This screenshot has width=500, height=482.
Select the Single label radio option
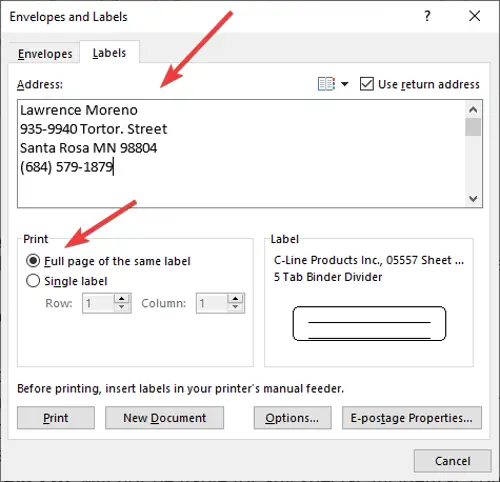click(x=33, y=281)
